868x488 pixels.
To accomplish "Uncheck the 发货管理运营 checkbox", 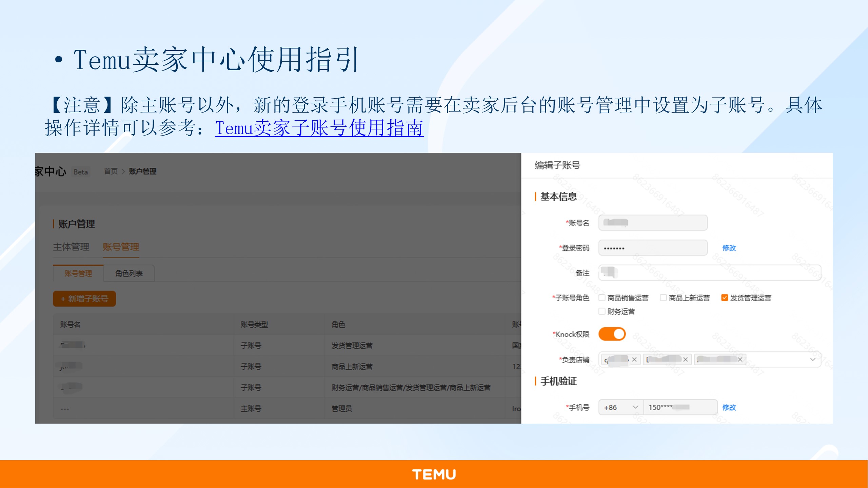I will point(724,298).
